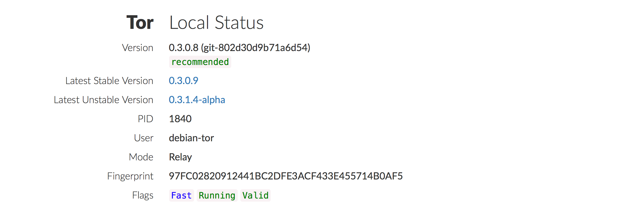The image size is (644, 214).
Task: Click the PID value 1840
Action: coord(180,119)
